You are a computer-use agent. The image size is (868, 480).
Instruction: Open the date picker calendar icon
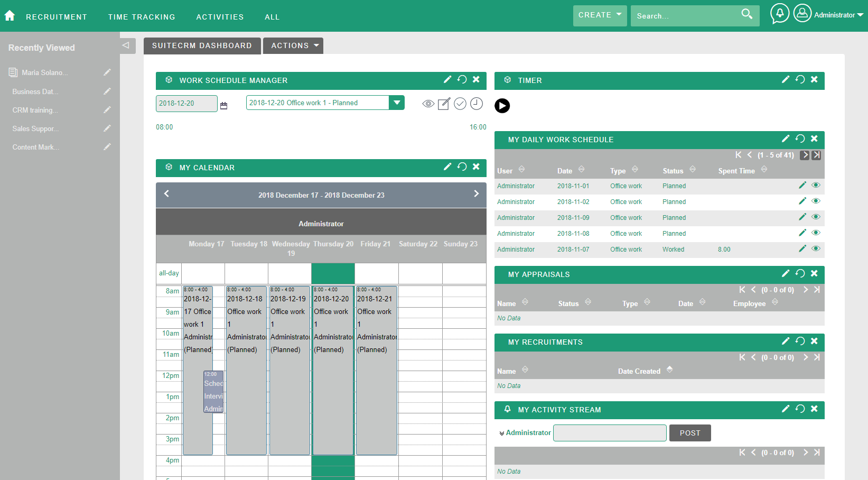click(x=223, y=106)
